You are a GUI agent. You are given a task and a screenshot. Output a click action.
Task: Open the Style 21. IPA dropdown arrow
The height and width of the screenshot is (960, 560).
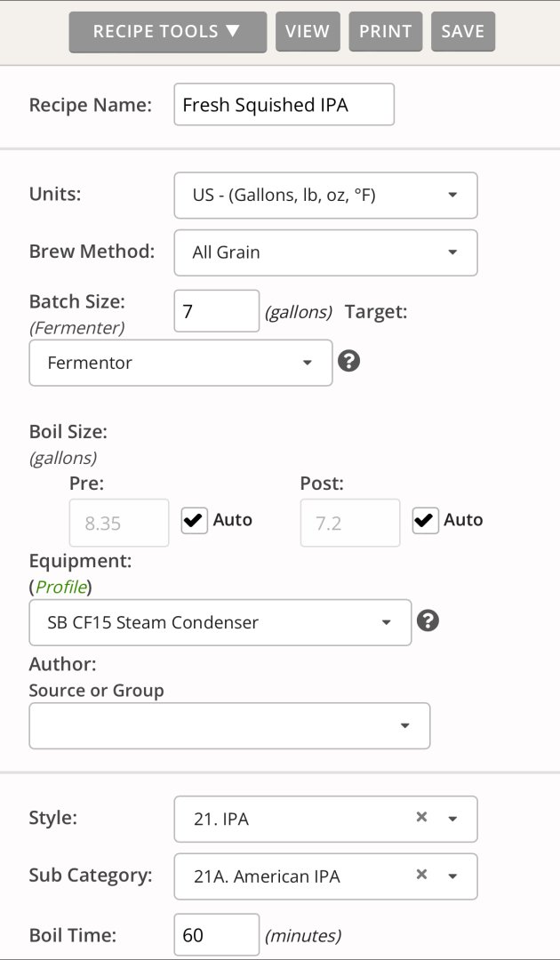pos(452,819)
